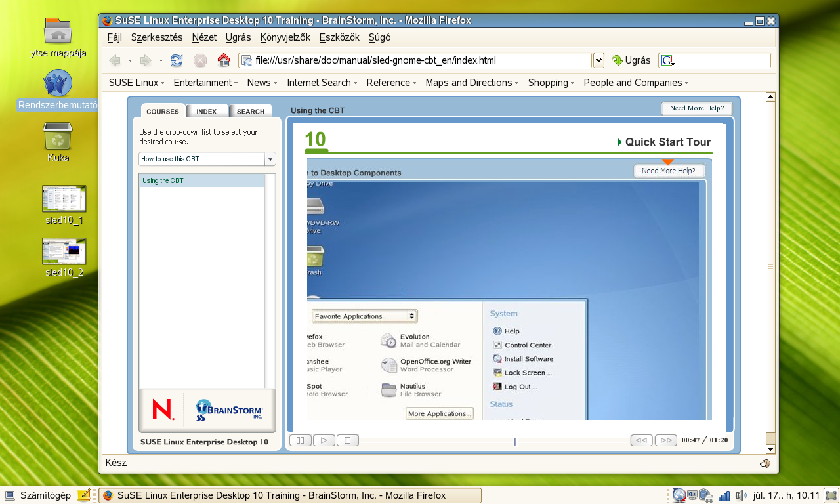The image size is (840, 504).
Task: Open the Forward button history dropdown arrow
Action: [x=161, y=60]
